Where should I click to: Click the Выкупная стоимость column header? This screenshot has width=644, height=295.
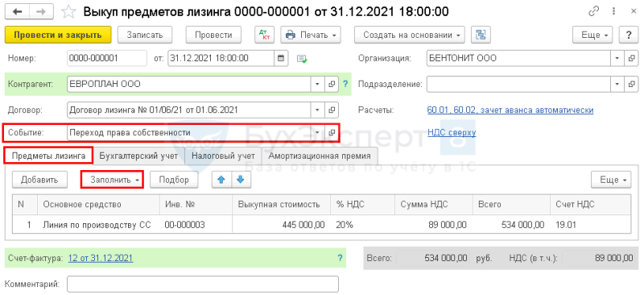281,205
